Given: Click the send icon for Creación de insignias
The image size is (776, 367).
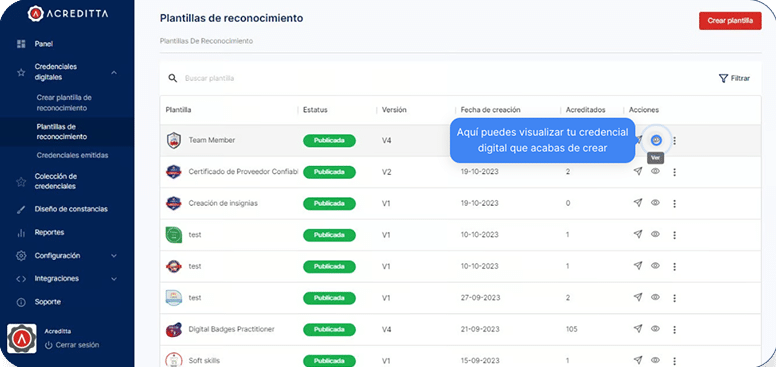Looking at the screenshot, I should pos(638,203).
